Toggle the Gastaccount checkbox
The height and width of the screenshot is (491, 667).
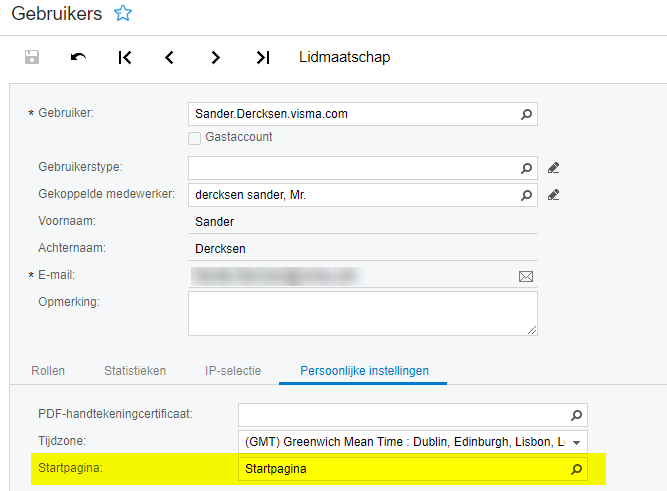pyautogui.click(x=194, y=138)
